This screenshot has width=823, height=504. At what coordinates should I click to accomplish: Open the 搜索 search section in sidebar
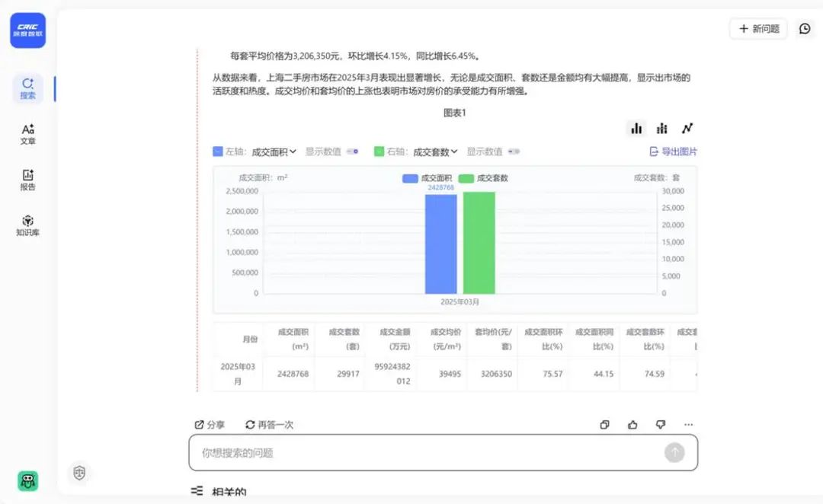(28, 88)
